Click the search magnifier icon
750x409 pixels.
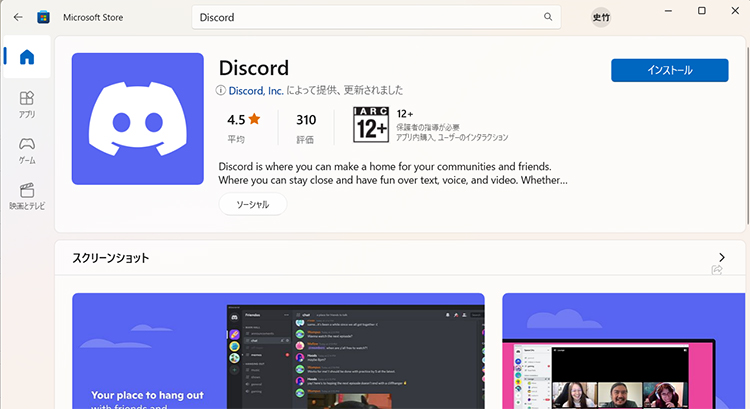(548, 17)
